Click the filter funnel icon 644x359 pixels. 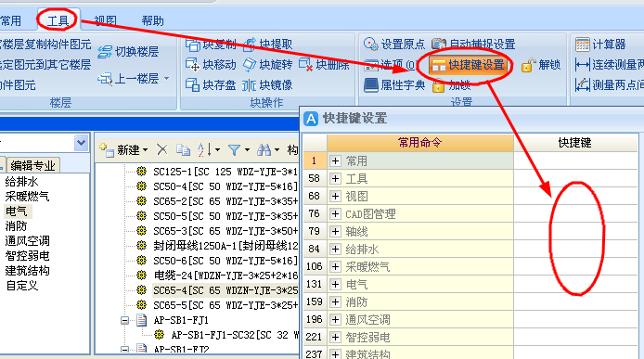(234, 150)
